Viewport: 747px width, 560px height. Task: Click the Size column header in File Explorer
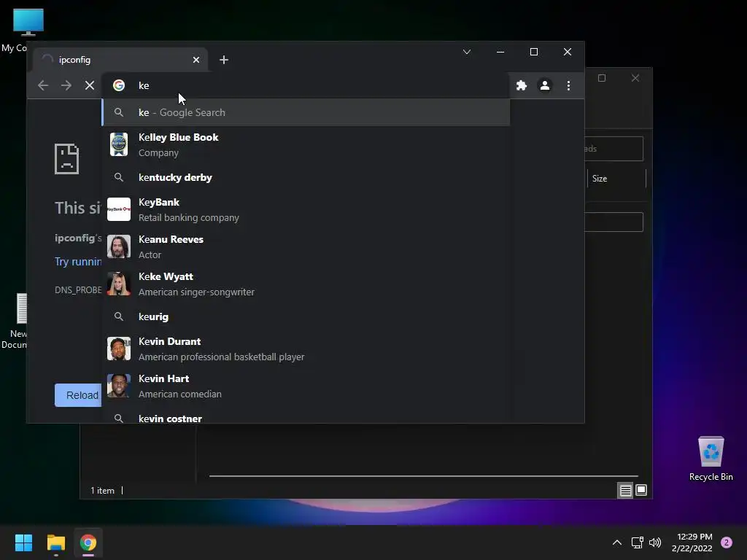pos(616,179)
